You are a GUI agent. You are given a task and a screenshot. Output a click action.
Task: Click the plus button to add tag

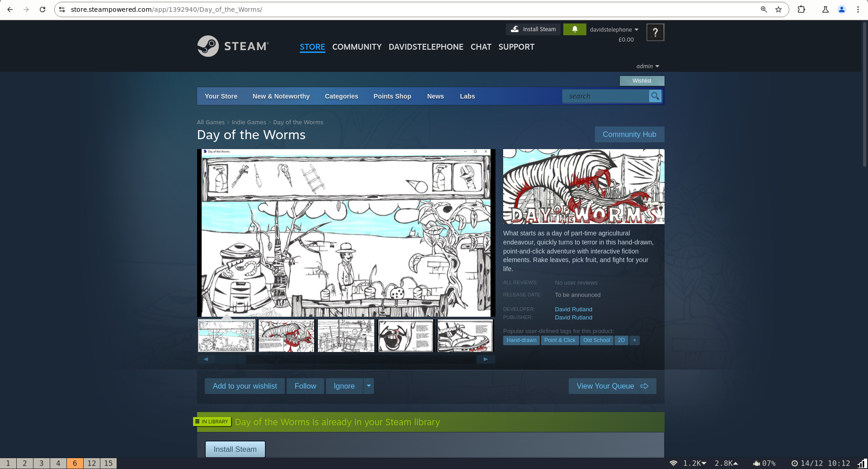click(x=634, y=340)
